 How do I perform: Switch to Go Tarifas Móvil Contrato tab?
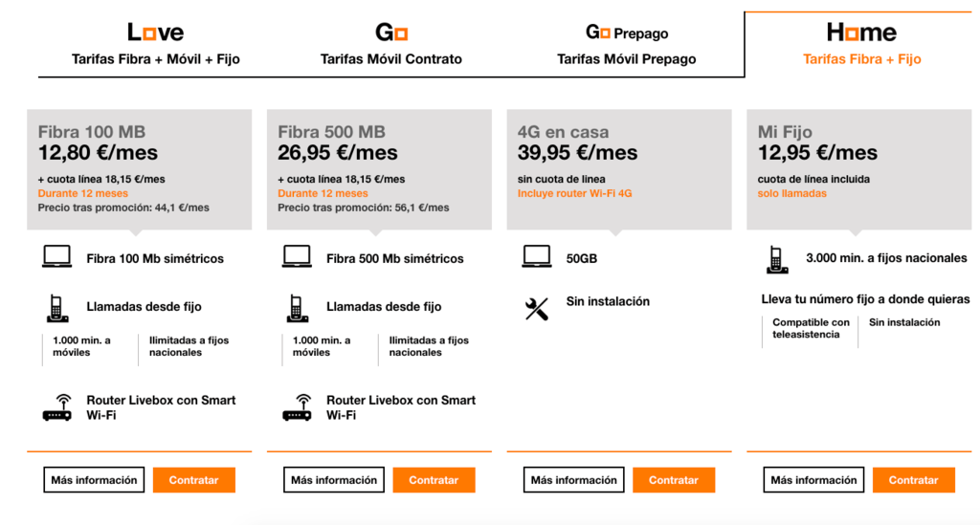tap(391, 44)
